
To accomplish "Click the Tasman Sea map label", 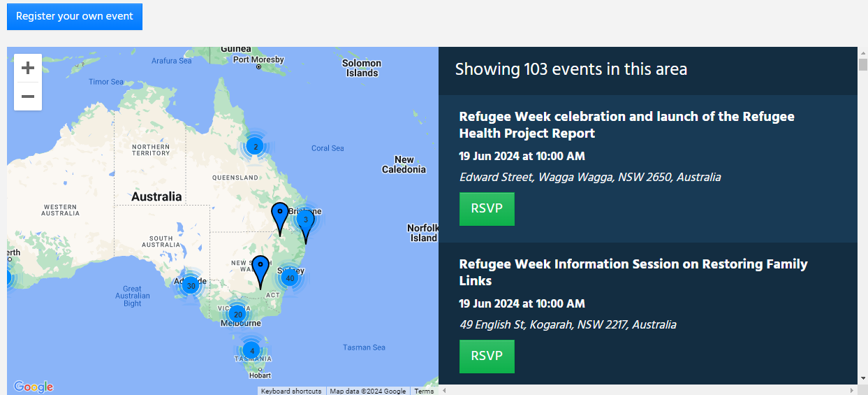I will (364, 347).
